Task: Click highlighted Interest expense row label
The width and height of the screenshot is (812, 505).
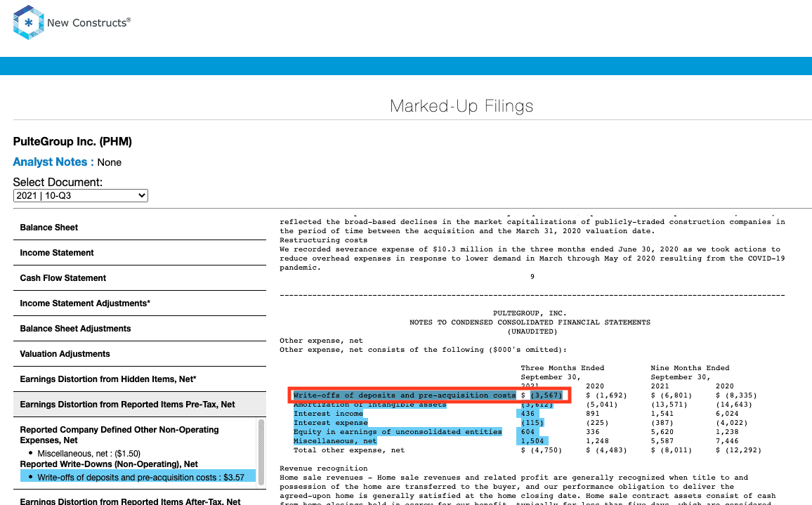Action: click(330, 423)
